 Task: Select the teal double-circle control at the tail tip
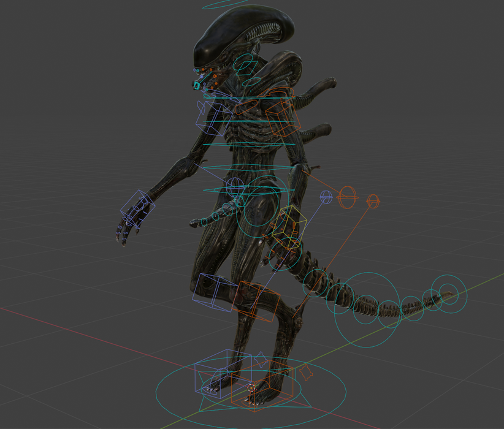pos(449,294)
